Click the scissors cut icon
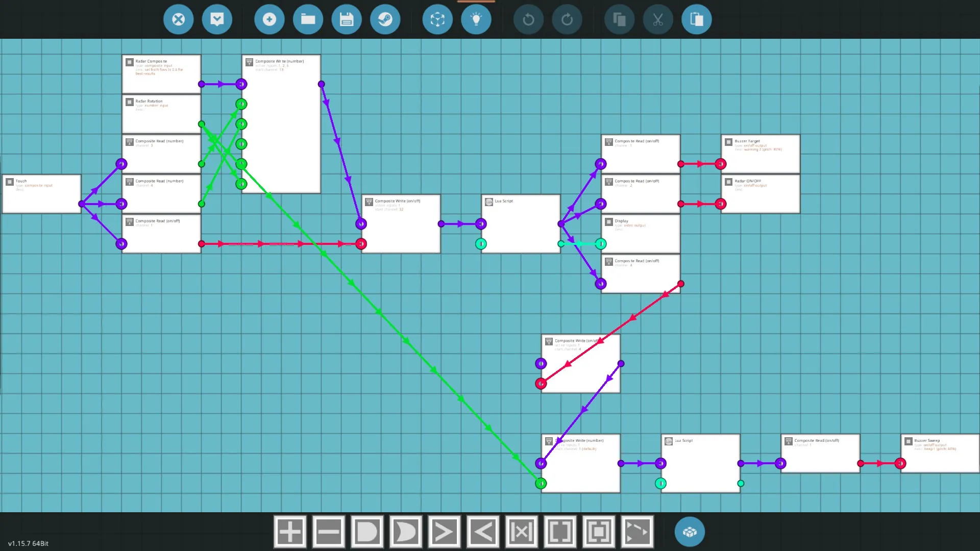 [x=658, y=19]
